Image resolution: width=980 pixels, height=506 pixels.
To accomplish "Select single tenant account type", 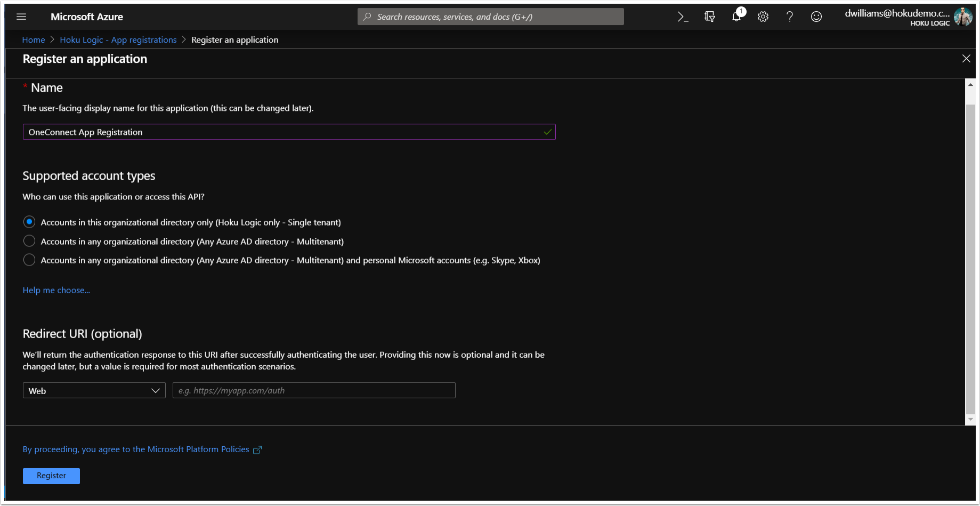I will [x=29, y=222].
